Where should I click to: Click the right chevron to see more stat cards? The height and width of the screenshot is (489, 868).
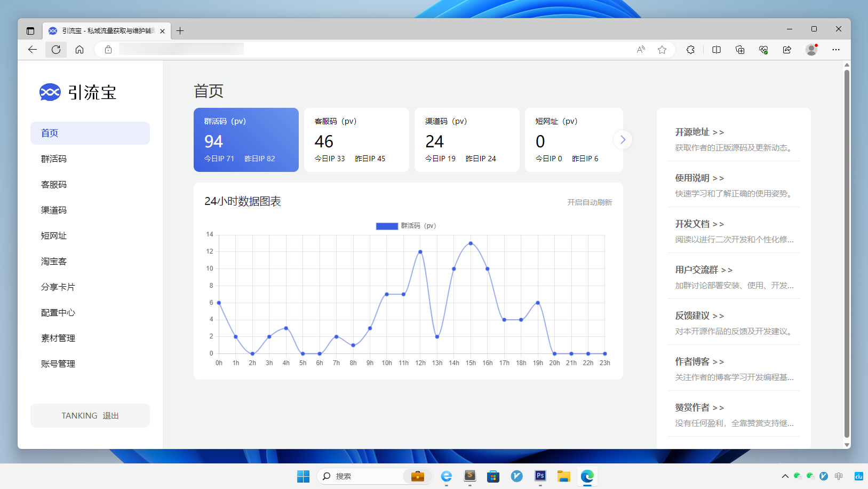(623, 139)
